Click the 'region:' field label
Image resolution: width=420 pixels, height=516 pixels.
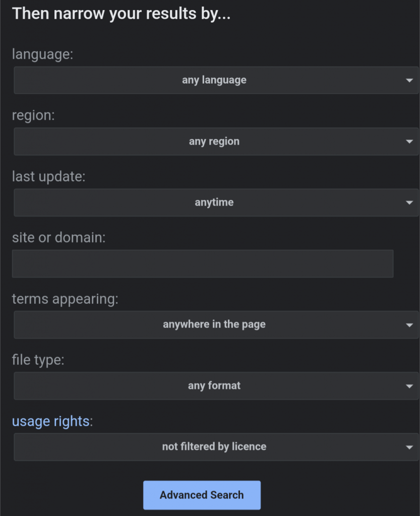(x=33, y=115)
